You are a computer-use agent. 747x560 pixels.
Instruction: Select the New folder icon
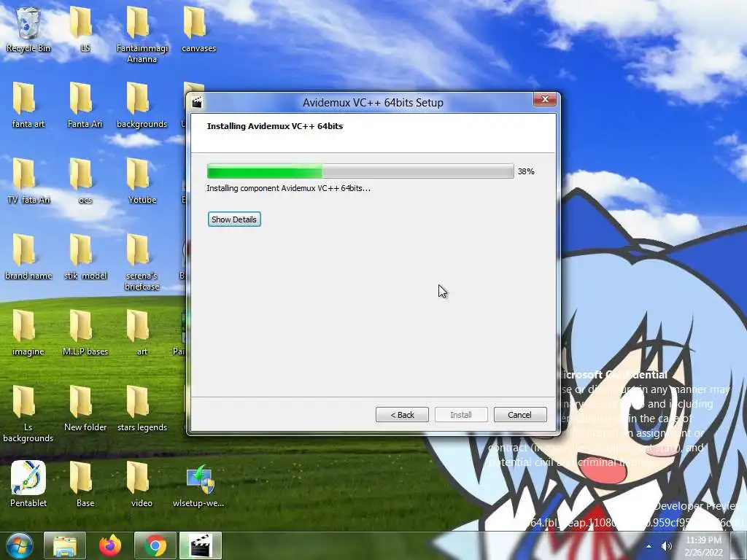pos(85,408)
